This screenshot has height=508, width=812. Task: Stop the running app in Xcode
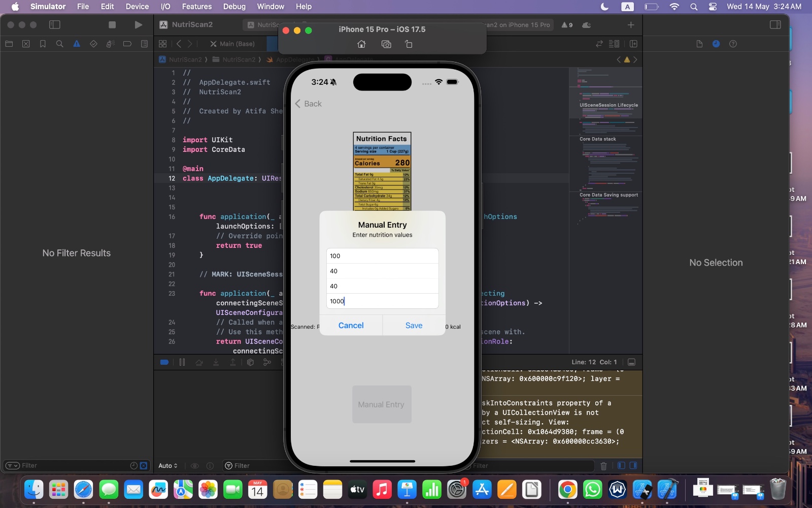click(x=112, y=24)
